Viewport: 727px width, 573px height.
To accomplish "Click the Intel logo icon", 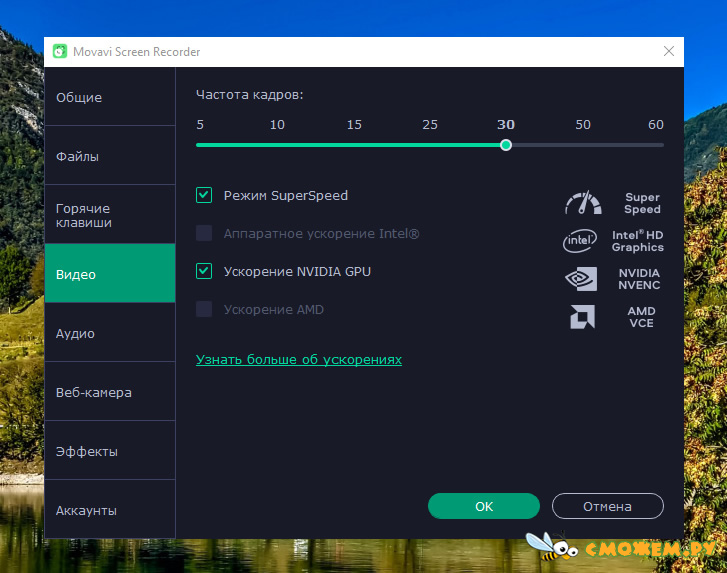I will (x=580, y=241).
